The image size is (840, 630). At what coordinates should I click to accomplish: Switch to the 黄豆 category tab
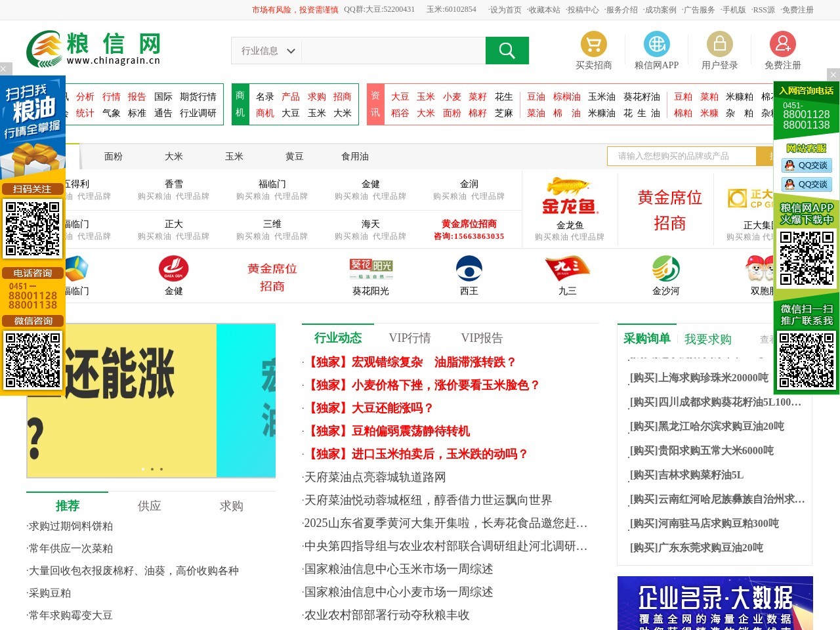tap(295, 156)
